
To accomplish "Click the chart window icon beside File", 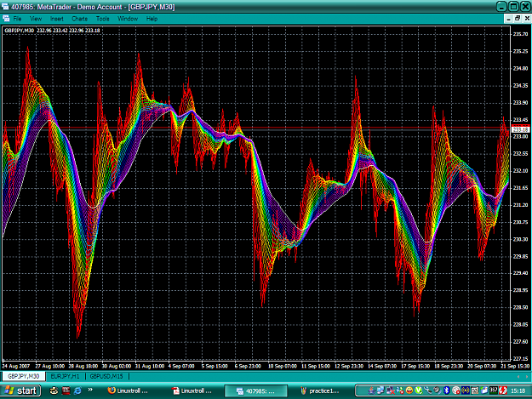I will click(6, 19).
